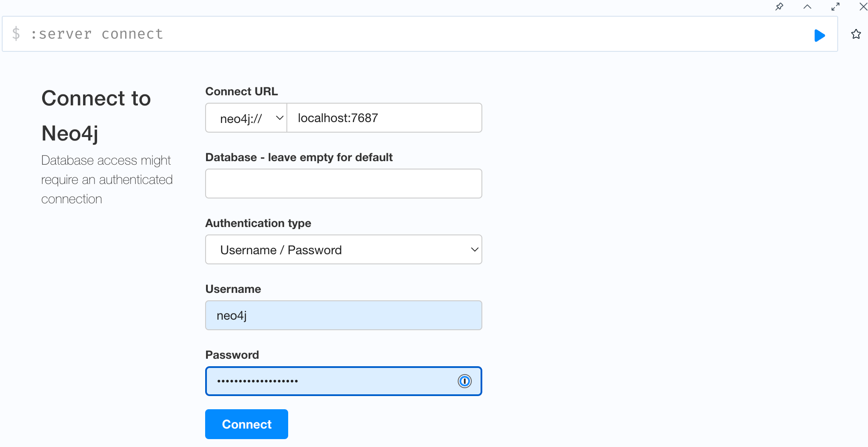This screenshot has height=447, width=868.
Task: Click the Authentication type label
Action: (x=258, y=223)
